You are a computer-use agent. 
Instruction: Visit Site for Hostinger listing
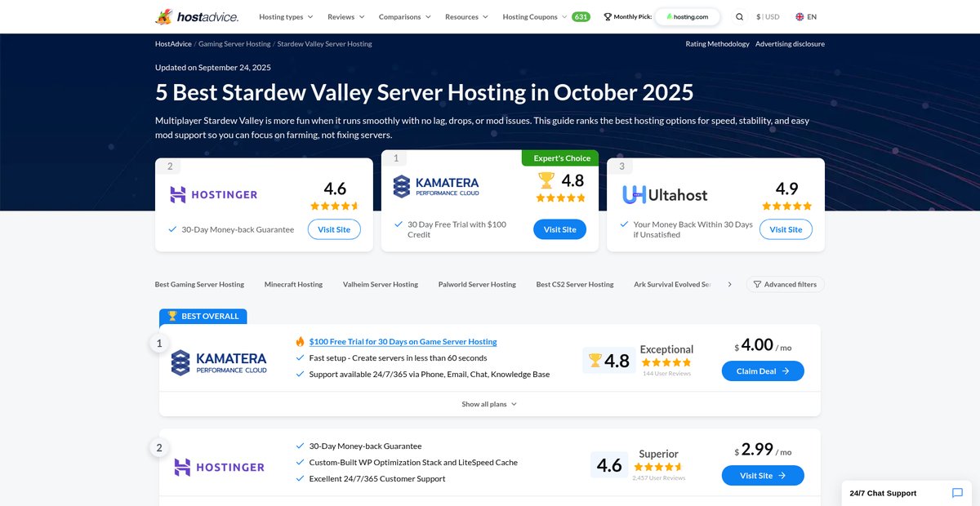tap(763, 475)
